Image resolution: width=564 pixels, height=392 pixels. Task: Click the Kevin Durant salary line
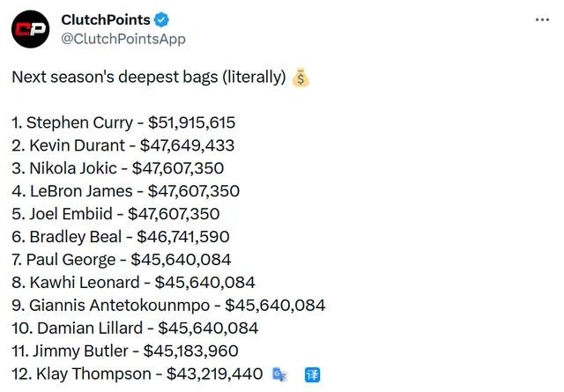tap(123, 145)
